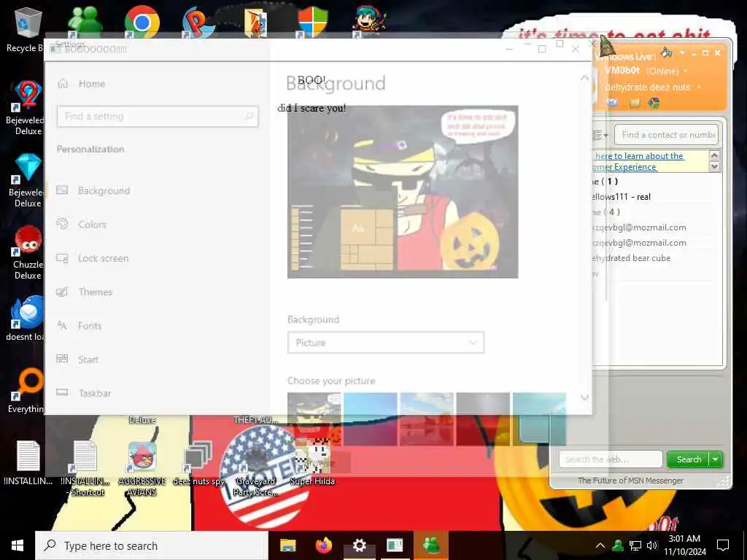The height and width of the screenshot is (560, 747).
Task: Open the Windows Security shield desktop shortcut
Action: tap(312, 21)
